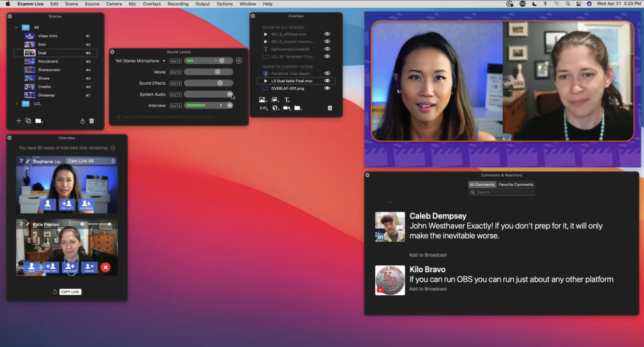Screen dimensions: 644x347
Task: Open the Recording menu
Action: pyautogui.click(x=178, y=4)
